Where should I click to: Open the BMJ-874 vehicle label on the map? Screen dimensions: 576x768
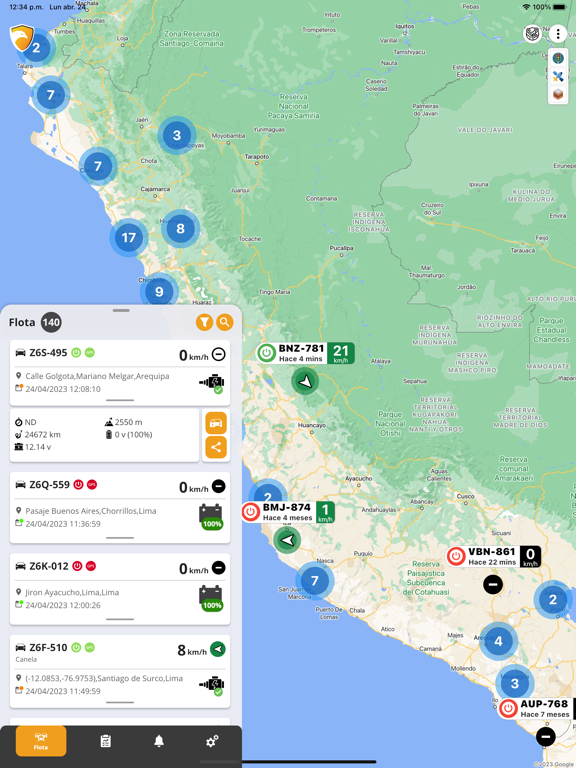[x=288, y=512]
